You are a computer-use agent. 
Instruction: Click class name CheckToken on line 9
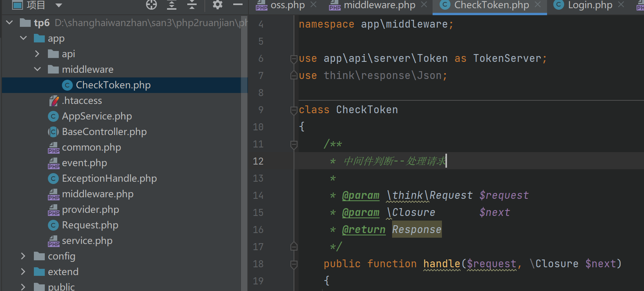click(x=367, y=110)
